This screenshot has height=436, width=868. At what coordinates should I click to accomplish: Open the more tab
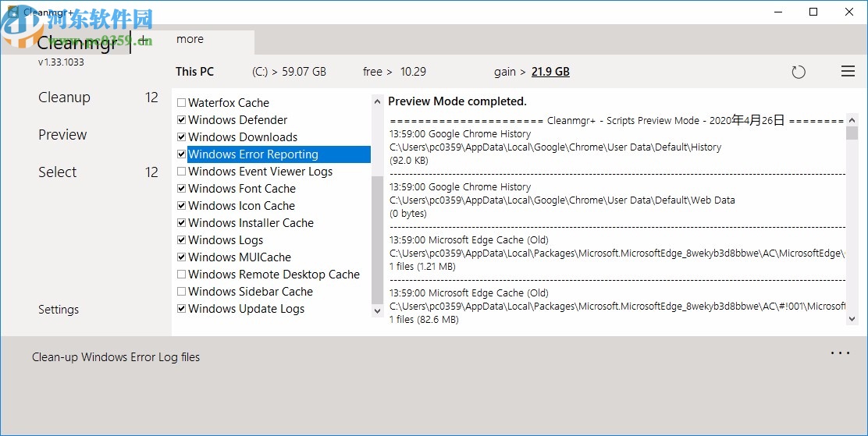coord(190,39)
